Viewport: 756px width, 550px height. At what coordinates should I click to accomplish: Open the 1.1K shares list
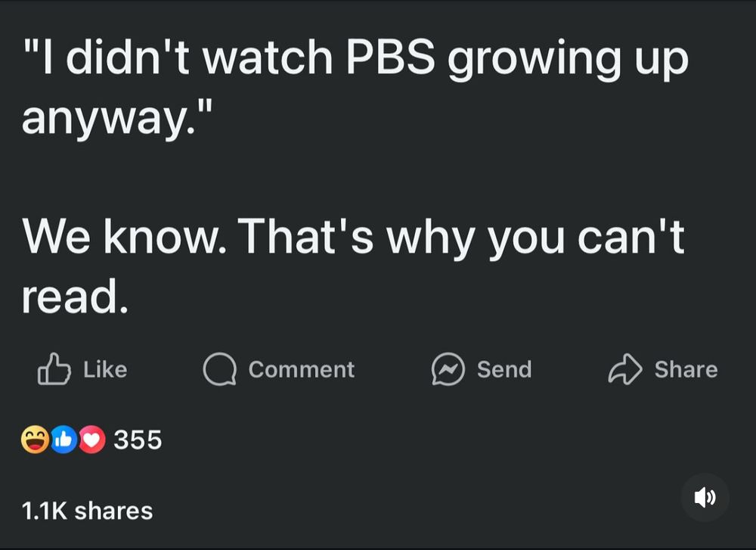tap(87, 511)
